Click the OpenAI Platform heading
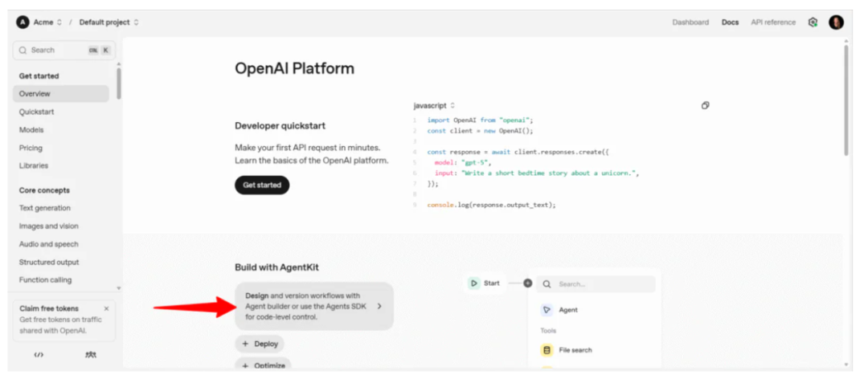 pos(294,68)
